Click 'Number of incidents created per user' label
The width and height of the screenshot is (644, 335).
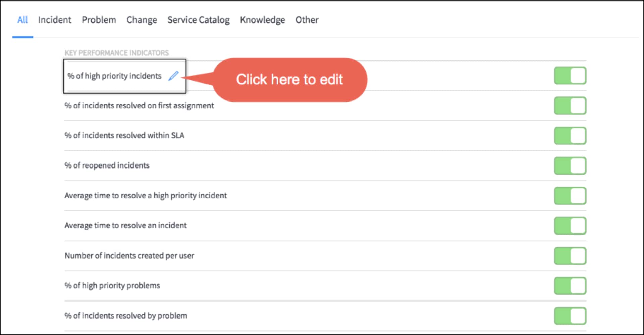point(129,256)
